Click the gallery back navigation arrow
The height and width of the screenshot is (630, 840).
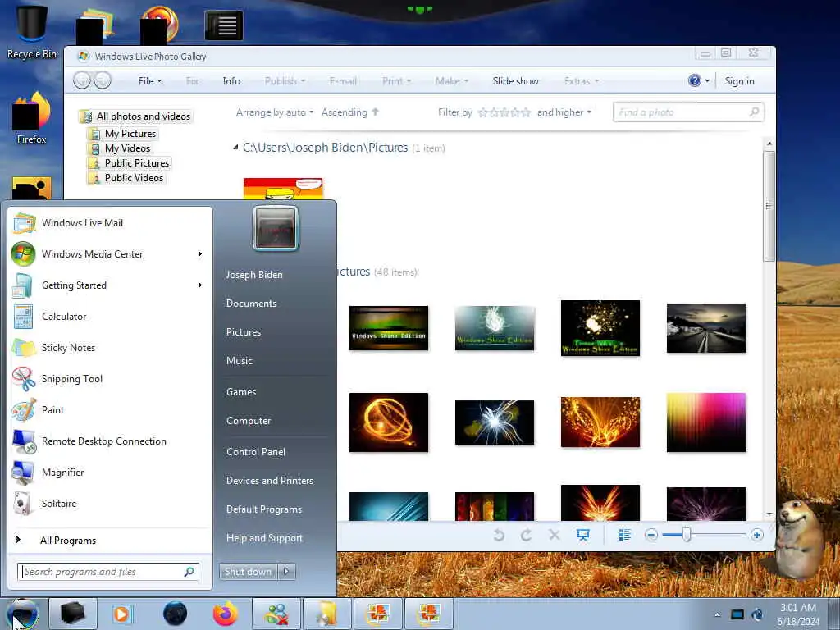pos(82,80)
